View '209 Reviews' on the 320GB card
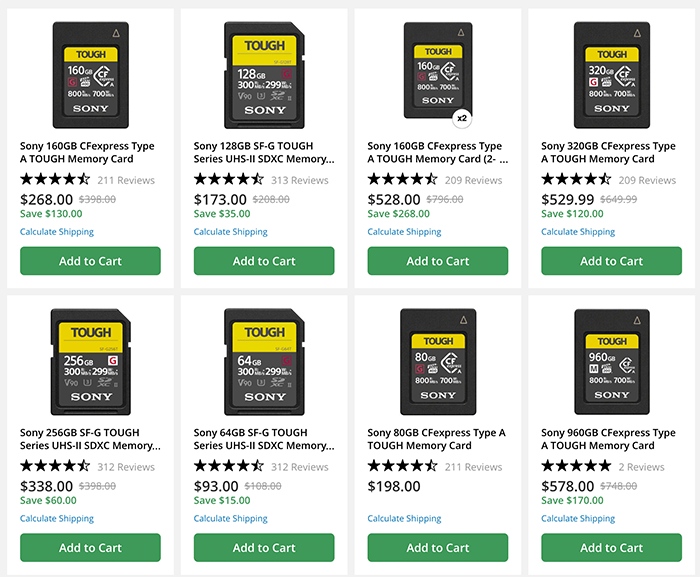 pos(647,180)
